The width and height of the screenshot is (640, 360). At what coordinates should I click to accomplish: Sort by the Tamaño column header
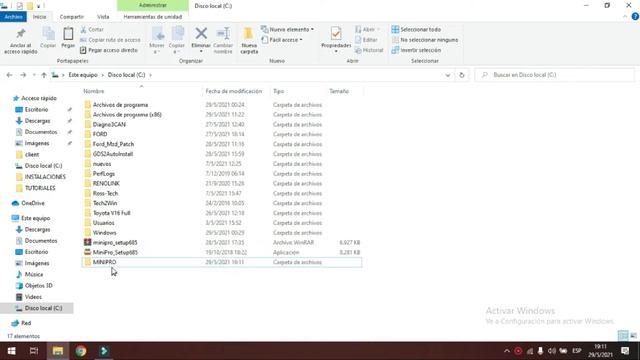(x=339, y=91)
